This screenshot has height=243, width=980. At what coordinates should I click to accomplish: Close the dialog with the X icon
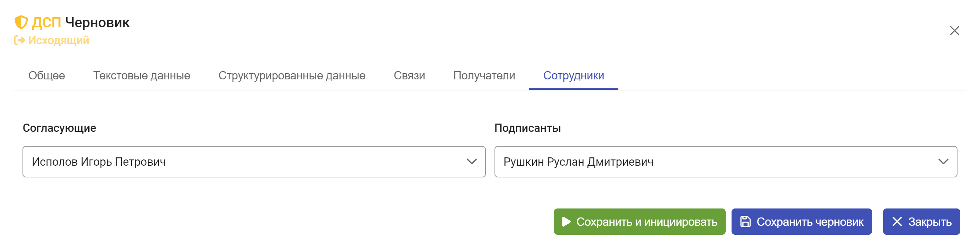954,31
